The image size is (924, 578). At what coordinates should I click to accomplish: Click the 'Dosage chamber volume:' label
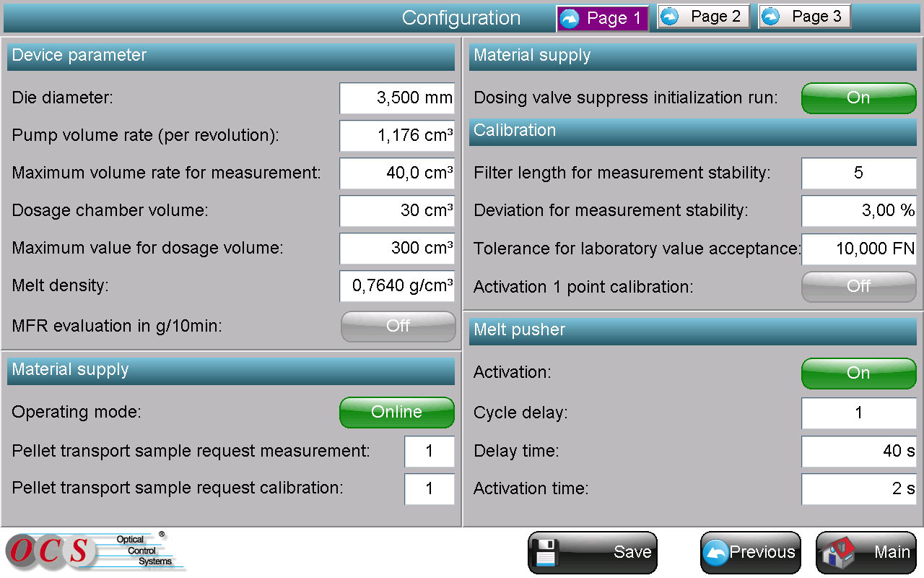click(110, 211)
